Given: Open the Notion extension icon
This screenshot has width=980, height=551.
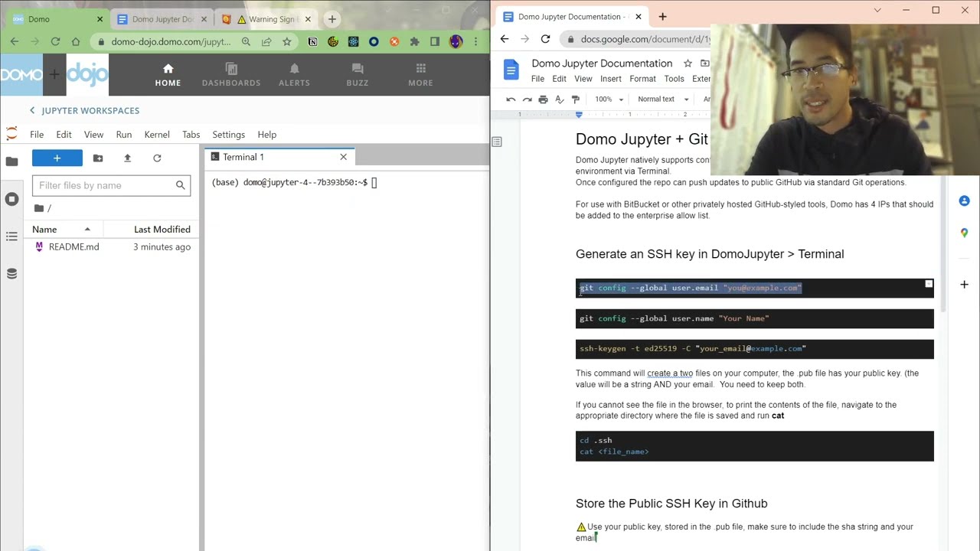Looking at the screenshot, I should 312,42.
